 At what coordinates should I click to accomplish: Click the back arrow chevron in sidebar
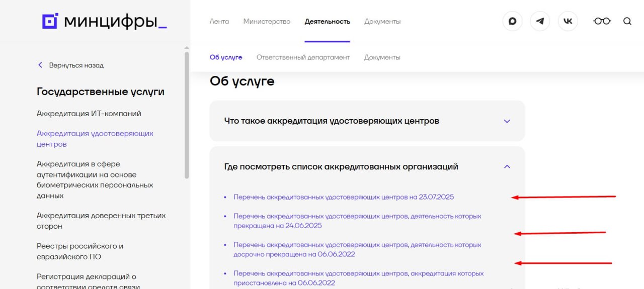(x=40, y=65)
